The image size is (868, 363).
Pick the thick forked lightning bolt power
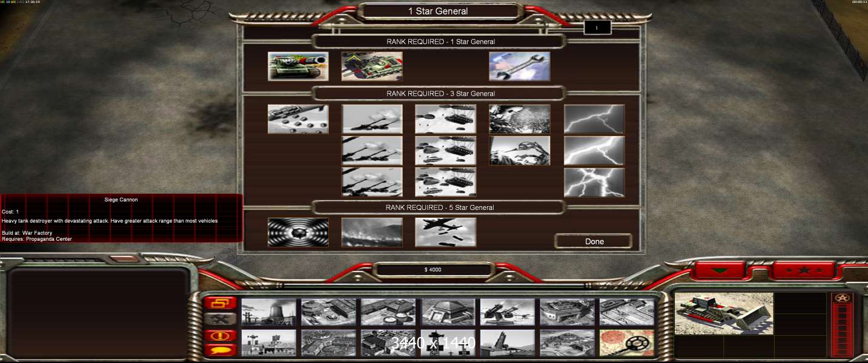[594, 151]
